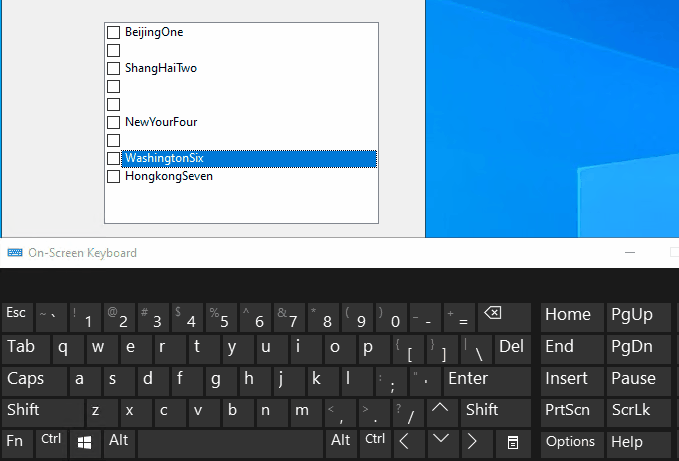Screen dimensions: 679x461
Task: Click the number 5 key
Action: pos(221,317)
